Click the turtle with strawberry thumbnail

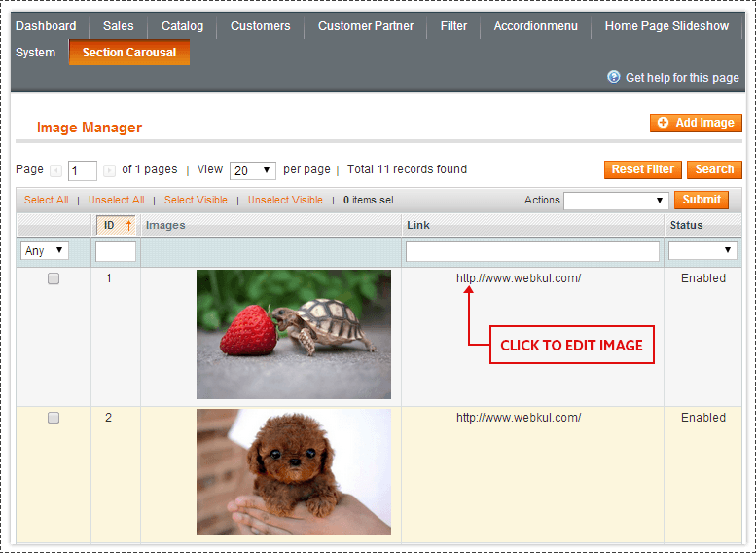pos(293,334)
